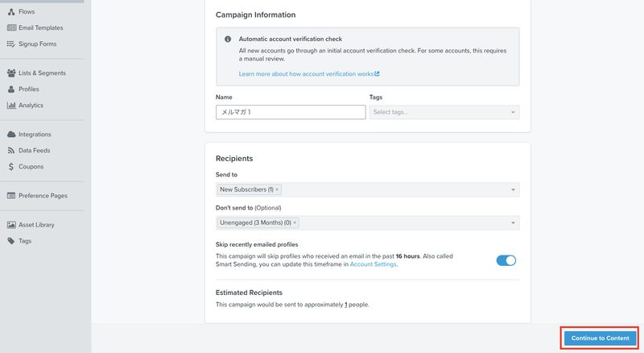Open Learn more about account verification link
The image size is (644, 353).
[309, 74]
